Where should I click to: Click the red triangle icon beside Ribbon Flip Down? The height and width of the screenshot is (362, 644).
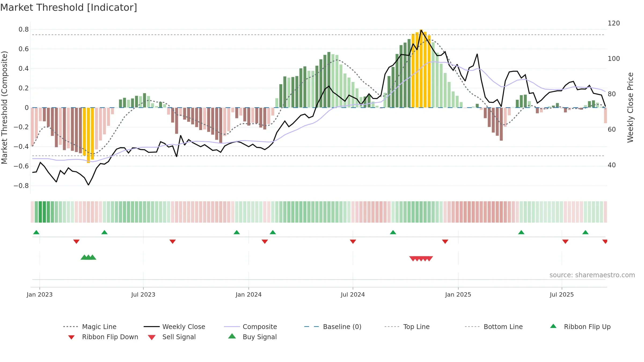click(71, 337)
